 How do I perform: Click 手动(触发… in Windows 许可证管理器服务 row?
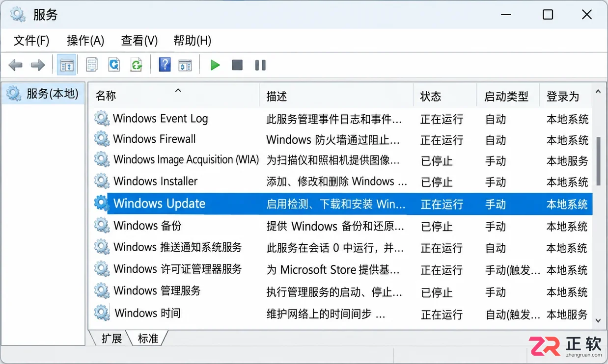point(513,270)
